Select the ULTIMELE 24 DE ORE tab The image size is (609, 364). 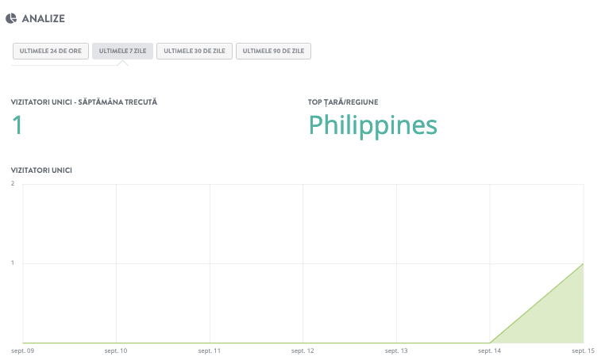click(x=50, y=51)
